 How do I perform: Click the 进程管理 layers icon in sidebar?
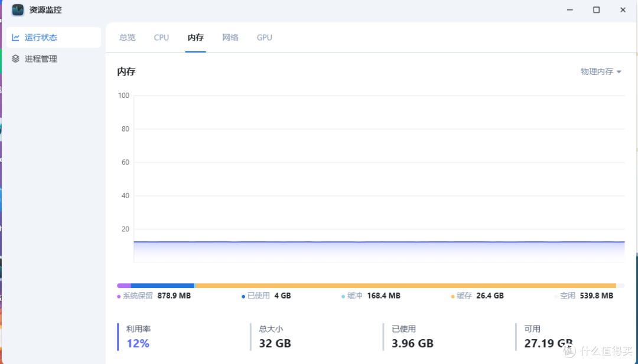coord(15,59)
